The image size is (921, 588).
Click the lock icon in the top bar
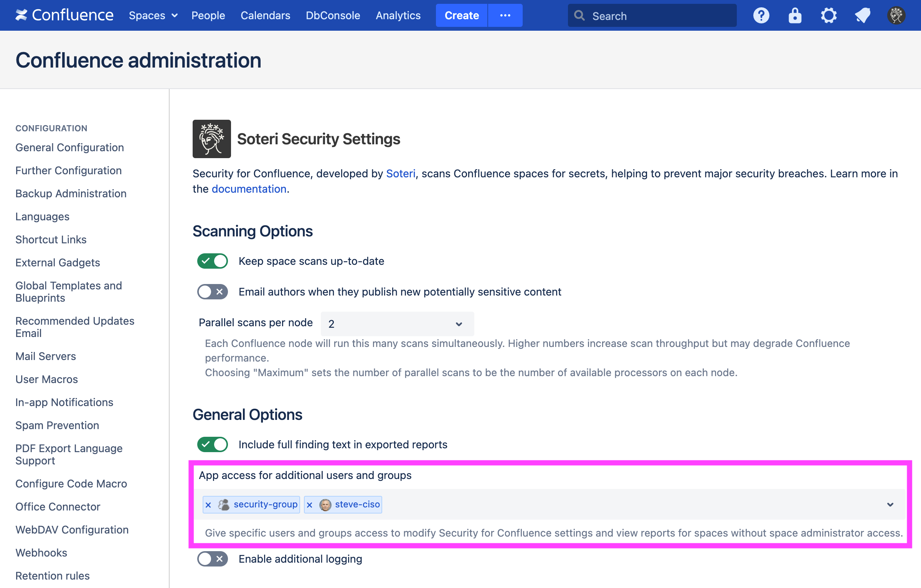pyautogui.click(x=795, y=15)
